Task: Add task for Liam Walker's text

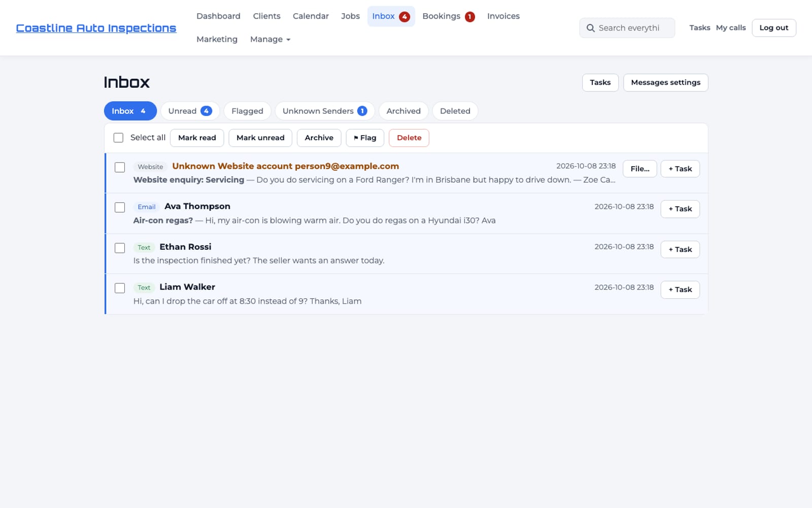Action: [x=680, y=290]
